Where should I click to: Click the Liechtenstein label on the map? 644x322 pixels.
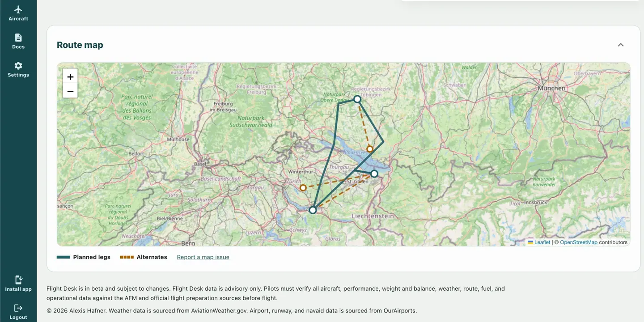coord(373,216)
